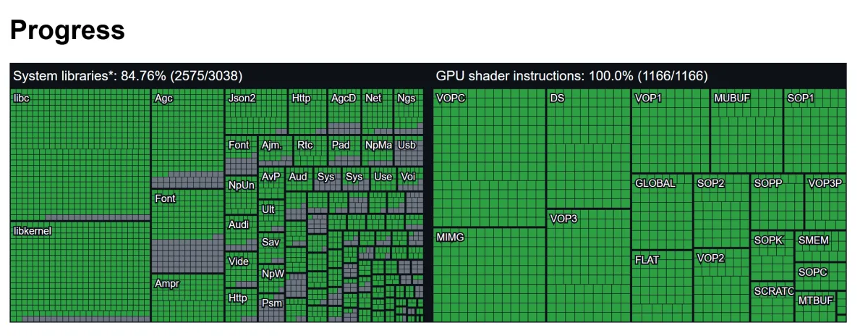The height and width of the screenshot is (336, 868).
Task: Click the Voi library block
Action: (411, 180)
